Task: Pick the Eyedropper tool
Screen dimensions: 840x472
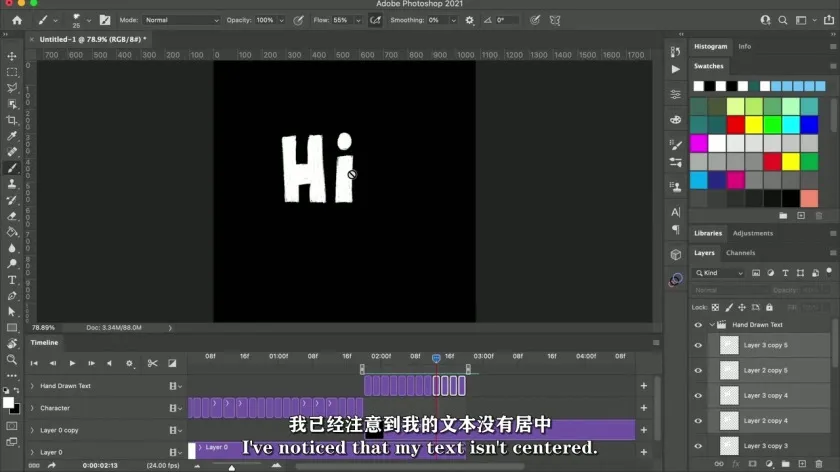Action: 12,136
